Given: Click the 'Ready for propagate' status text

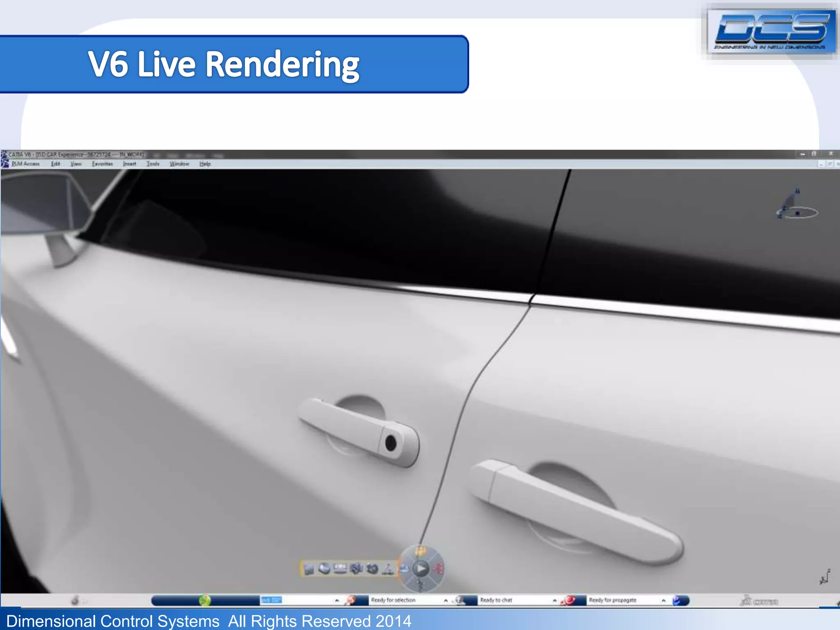Looking at the screenshot, I should (612, 600).
